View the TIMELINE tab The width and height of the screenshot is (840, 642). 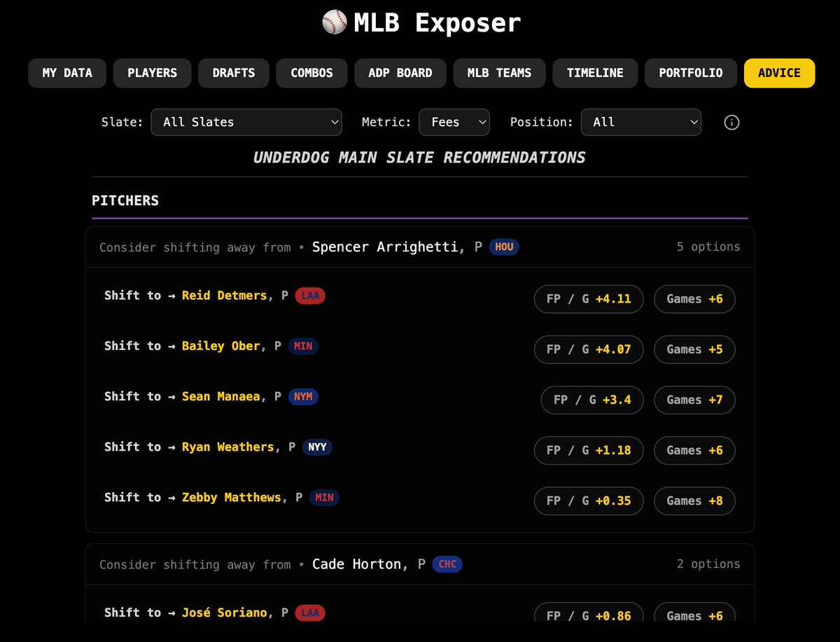click(595, 73)
